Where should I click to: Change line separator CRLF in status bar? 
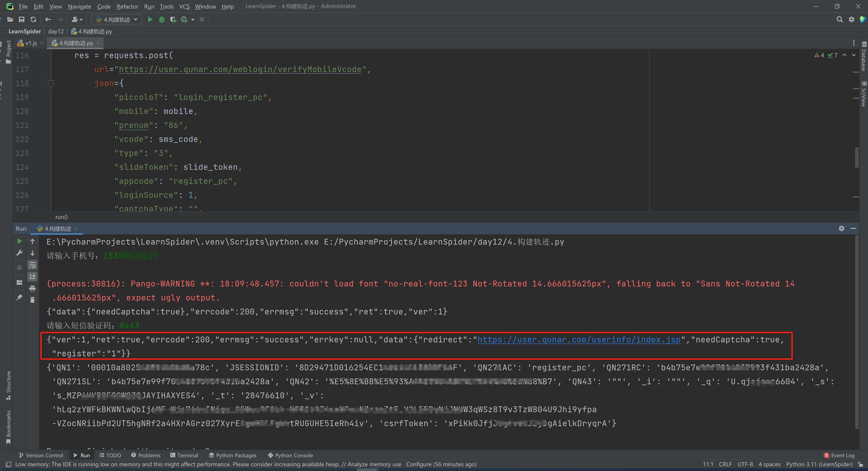point(725,465)
